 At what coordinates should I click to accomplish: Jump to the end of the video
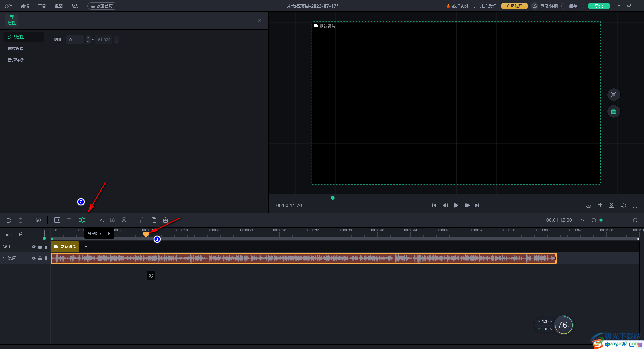coord(477,205)
